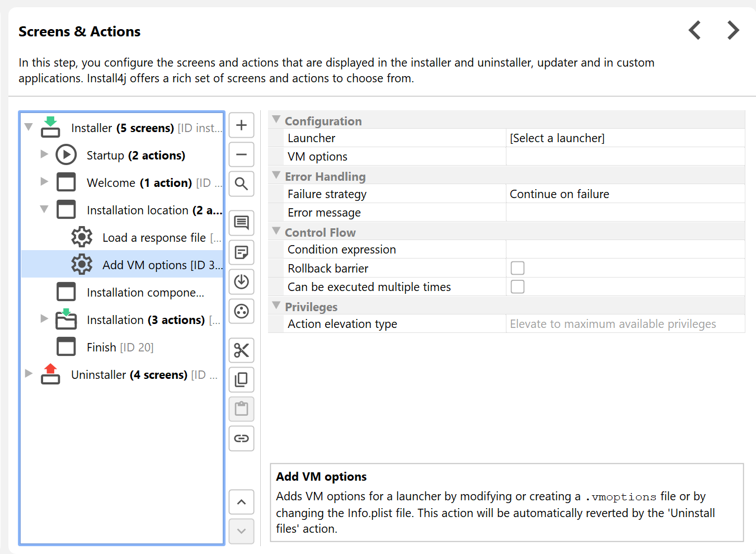
Task: Open the Failure strategy value field
Action: (x=624, y=194)
